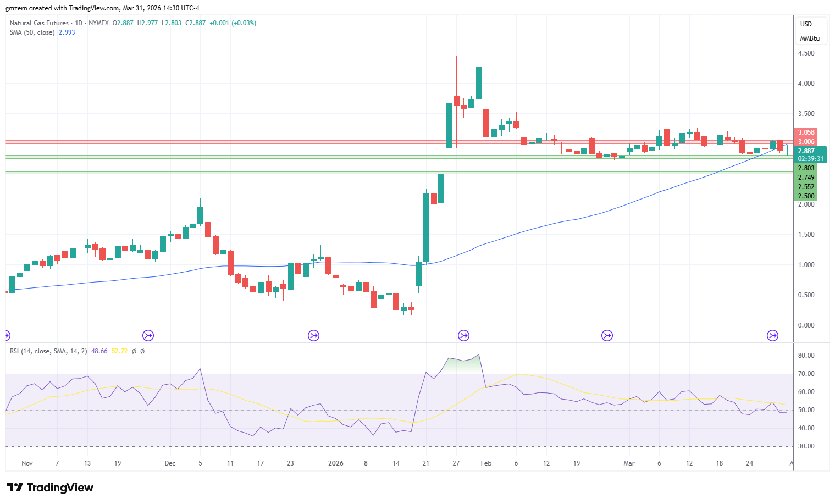Click the 4.500 price axis tick

[806, 53]
